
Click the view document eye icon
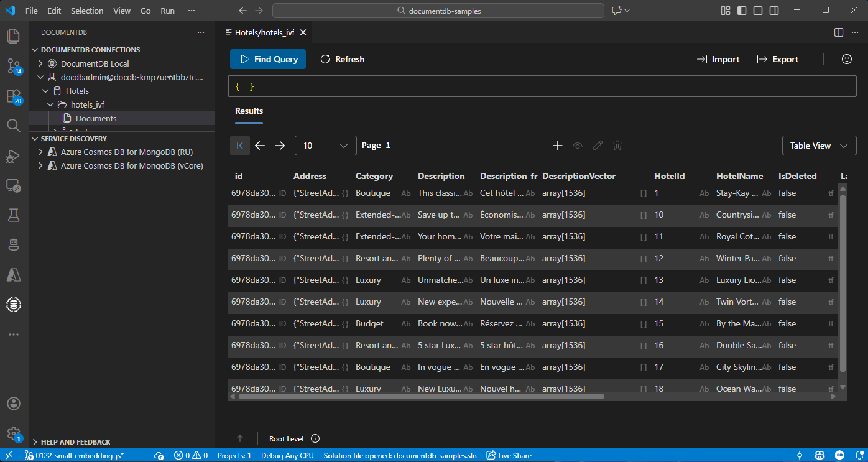click(578, 146)
